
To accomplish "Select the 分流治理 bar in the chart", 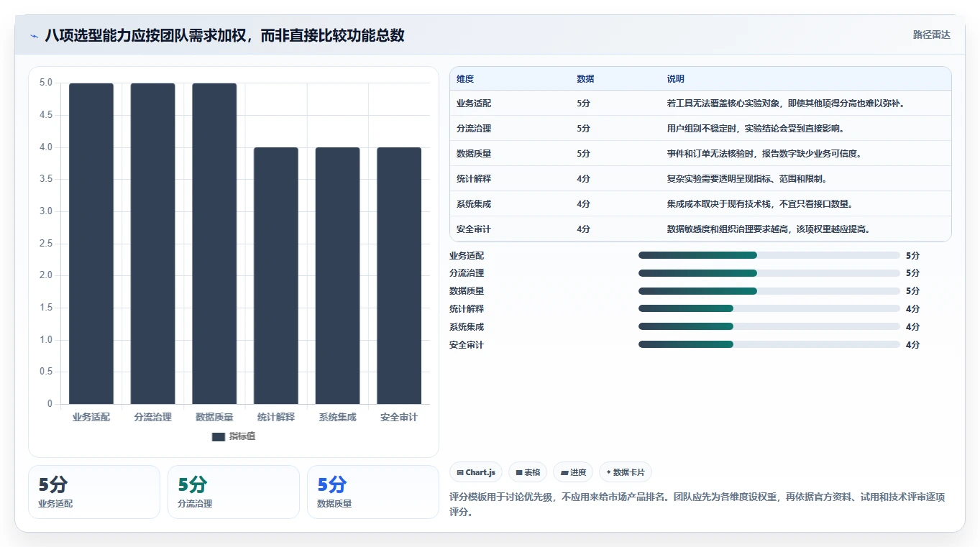I will (x=153, y=244).
